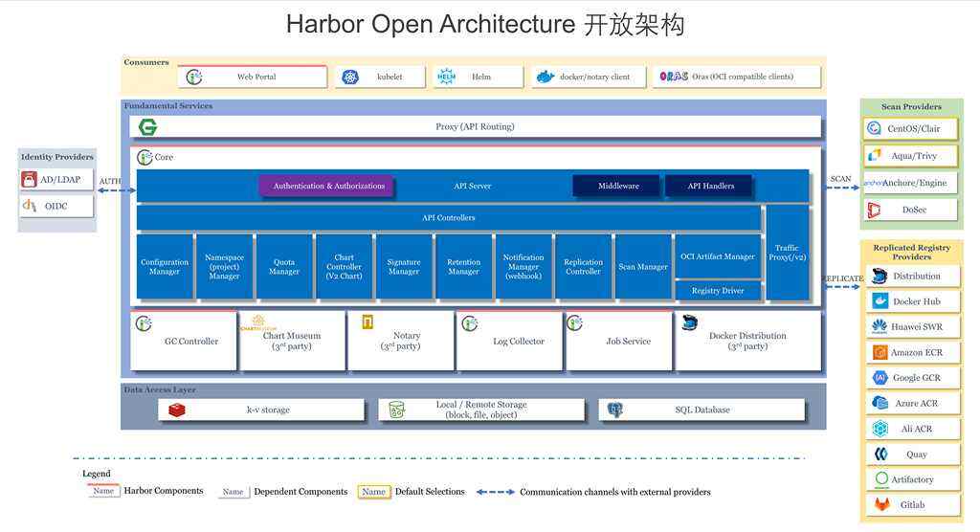
Task: Click the yellow Default Selections legend Name box
Action: [374, 492]
